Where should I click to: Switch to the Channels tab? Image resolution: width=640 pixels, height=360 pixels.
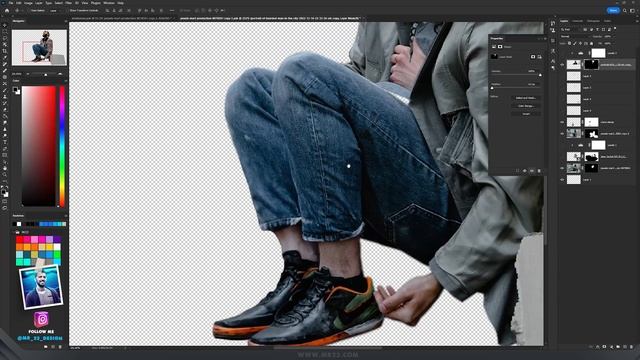tap(578, 21)
